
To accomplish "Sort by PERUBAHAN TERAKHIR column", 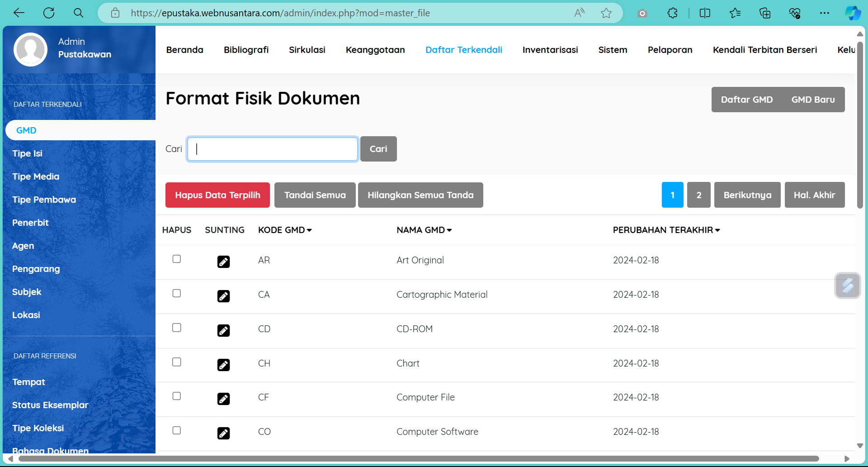I will (x=666, y=230).
